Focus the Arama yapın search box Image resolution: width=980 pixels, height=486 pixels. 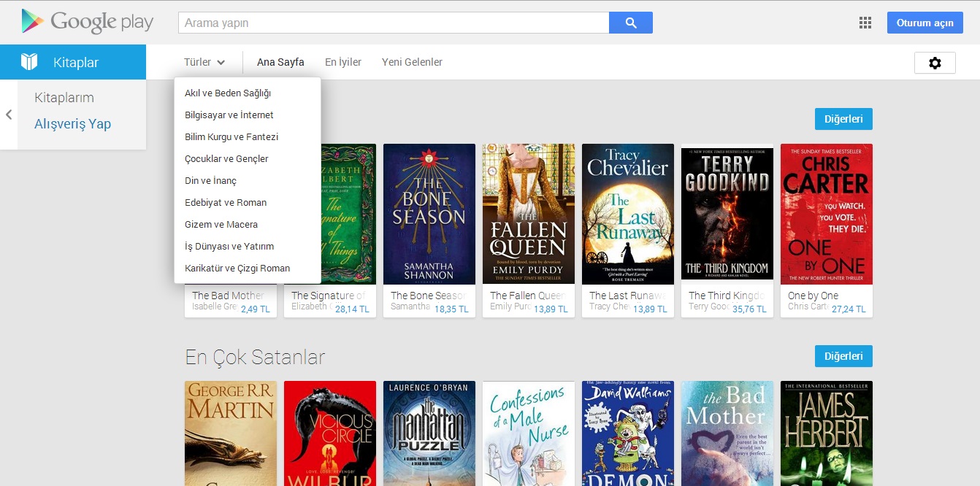tap(394, 23)
